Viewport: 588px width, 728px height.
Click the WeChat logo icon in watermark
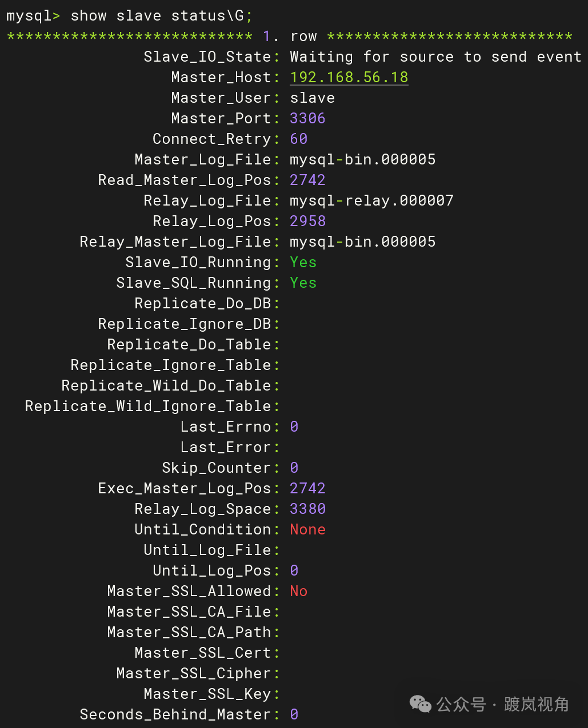coord(421,704)
